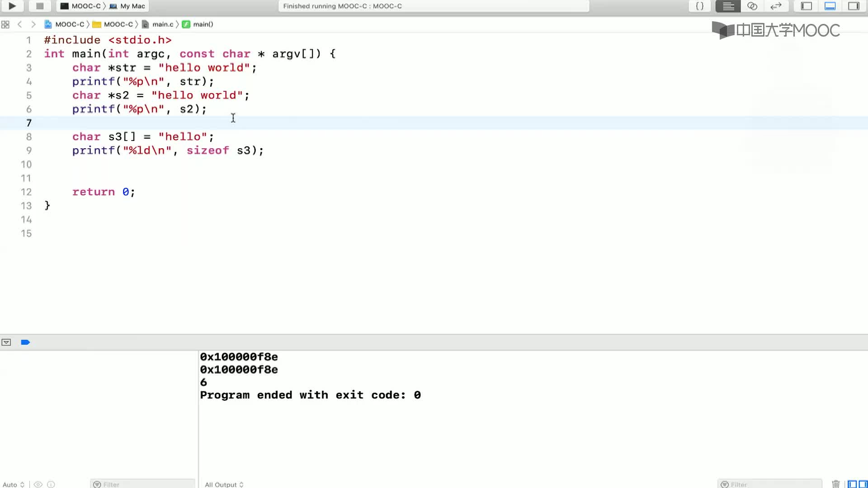Image resolution: width=868 pixels, height=488 pixels.
Task: Open the code snippet library braces button
Action: 699,6
